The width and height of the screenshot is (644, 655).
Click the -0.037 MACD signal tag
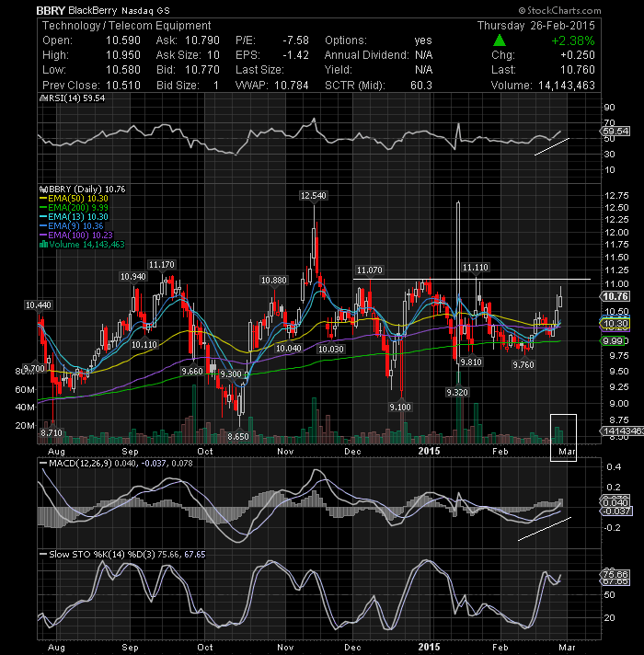pyautogui.click(x=616, y=511)
